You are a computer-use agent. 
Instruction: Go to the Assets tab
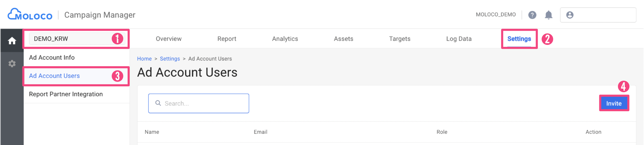click(x=343, y=39)
